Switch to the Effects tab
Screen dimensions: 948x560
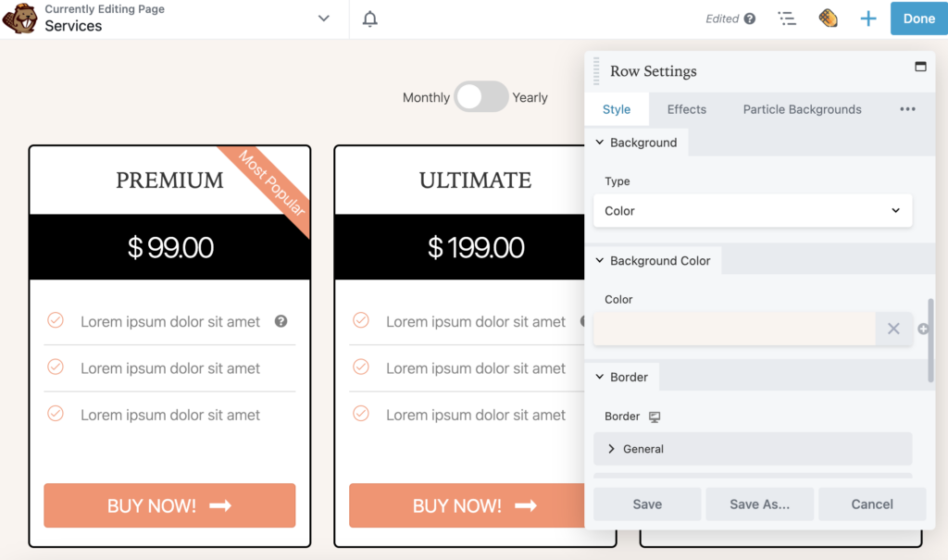[x=686, y=108]
